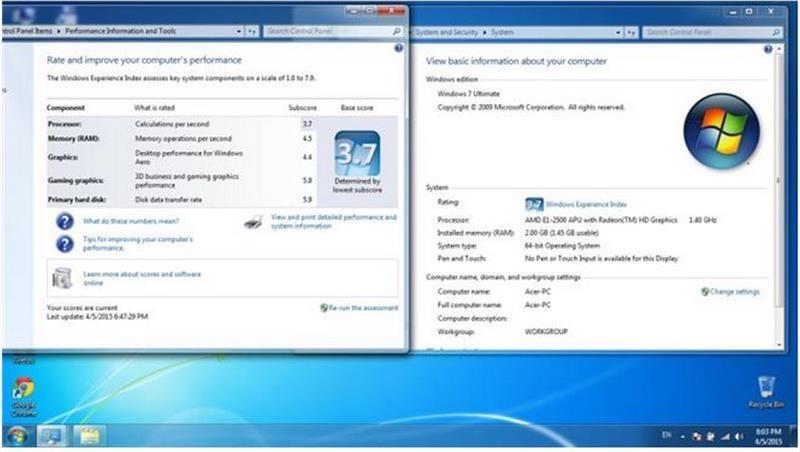Go to "System and Security" breadcrumb
800x452 pixels.
447,32
